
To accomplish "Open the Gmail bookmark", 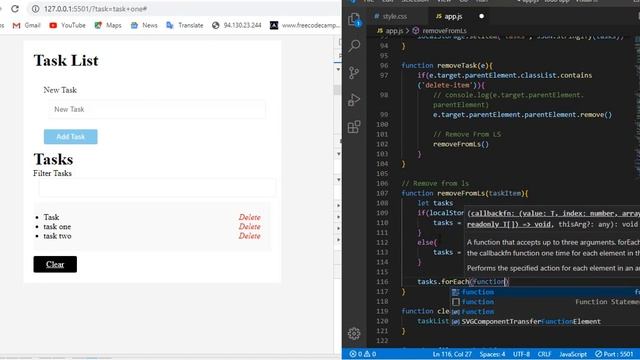I will click(x=27, y=25).
